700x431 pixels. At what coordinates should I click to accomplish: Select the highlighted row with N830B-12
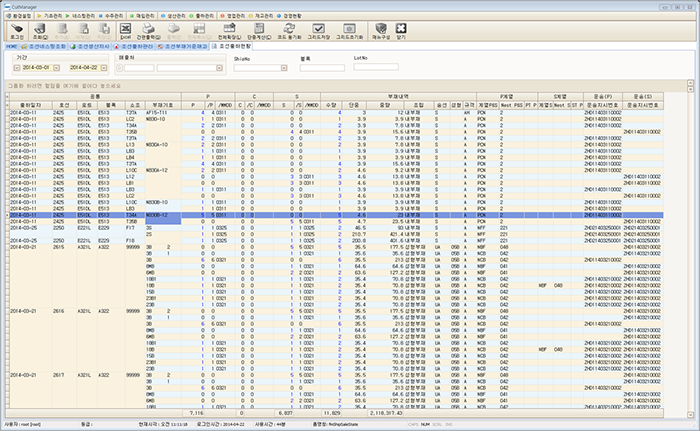click(x=336, y=215)
